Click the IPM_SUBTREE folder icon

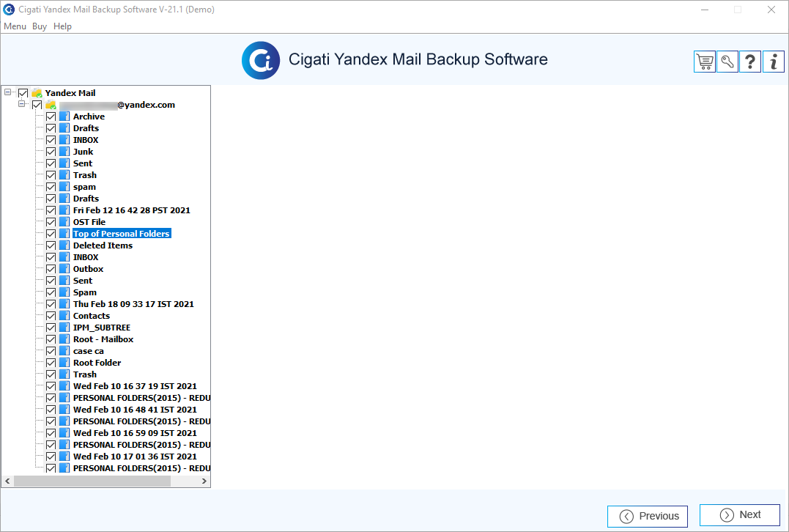click(64, 327)
